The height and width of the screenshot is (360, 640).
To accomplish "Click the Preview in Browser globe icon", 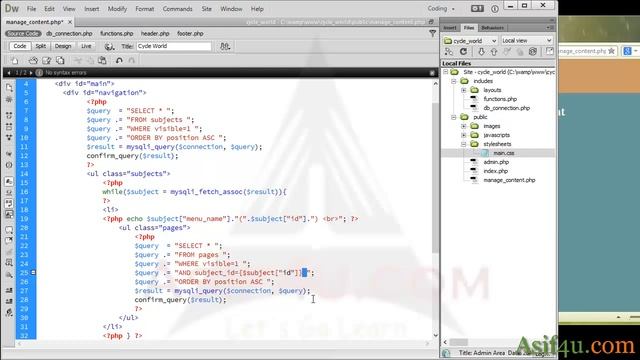I will (109, 47).
